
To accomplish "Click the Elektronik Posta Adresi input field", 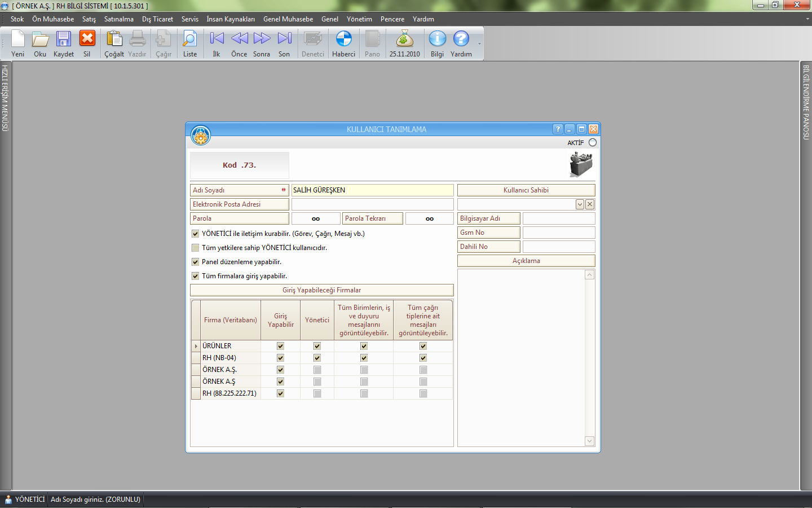I will click(x=372, y=204).
